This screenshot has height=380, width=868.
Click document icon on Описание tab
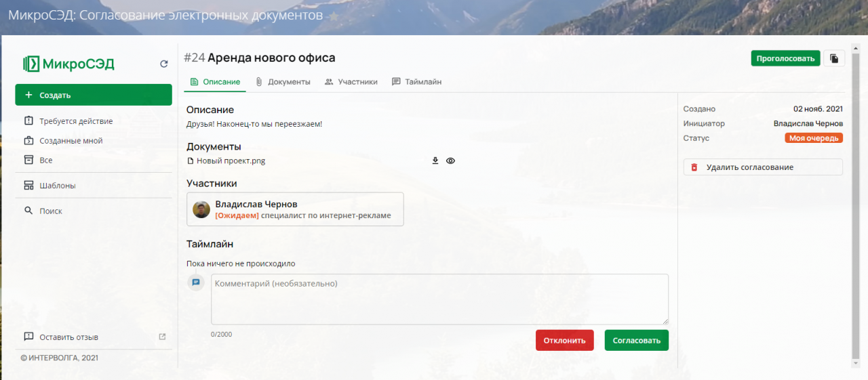[x=195, y=81]
